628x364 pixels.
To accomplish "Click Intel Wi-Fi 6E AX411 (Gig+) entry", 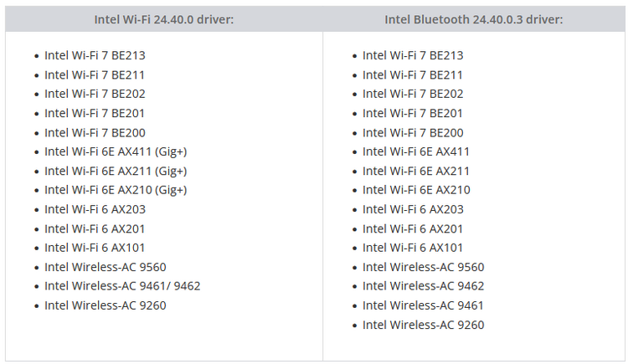I will point(116,151).
